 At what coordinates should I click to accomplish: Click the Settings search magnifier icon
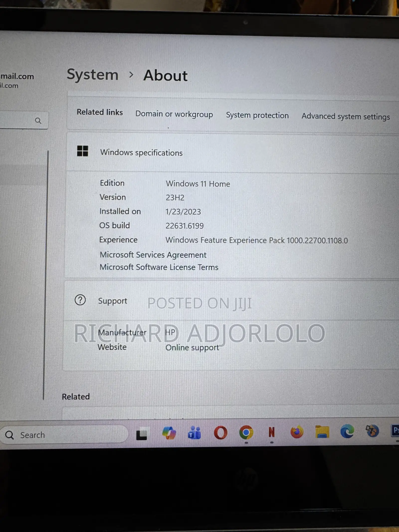(x=38, y=121)
